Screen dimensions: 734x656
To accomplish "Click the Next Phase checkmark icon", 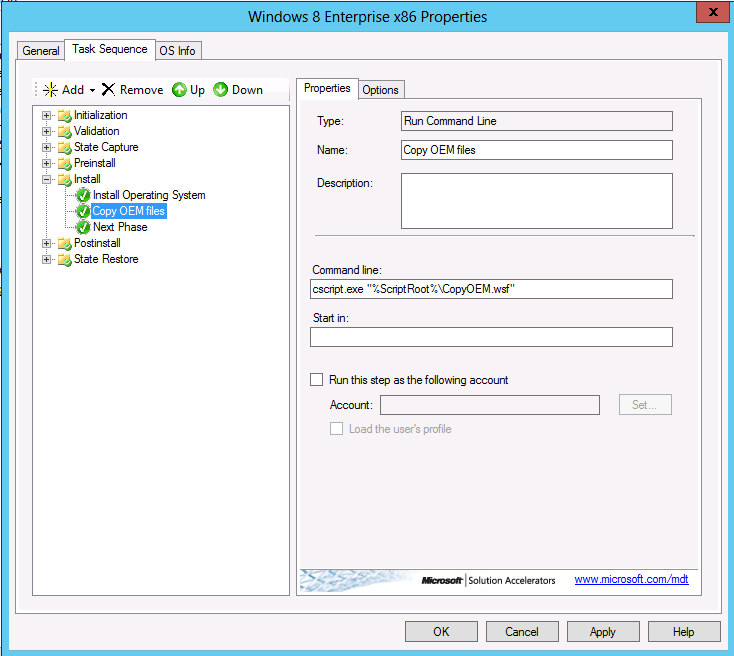I will tap(83, 227).
